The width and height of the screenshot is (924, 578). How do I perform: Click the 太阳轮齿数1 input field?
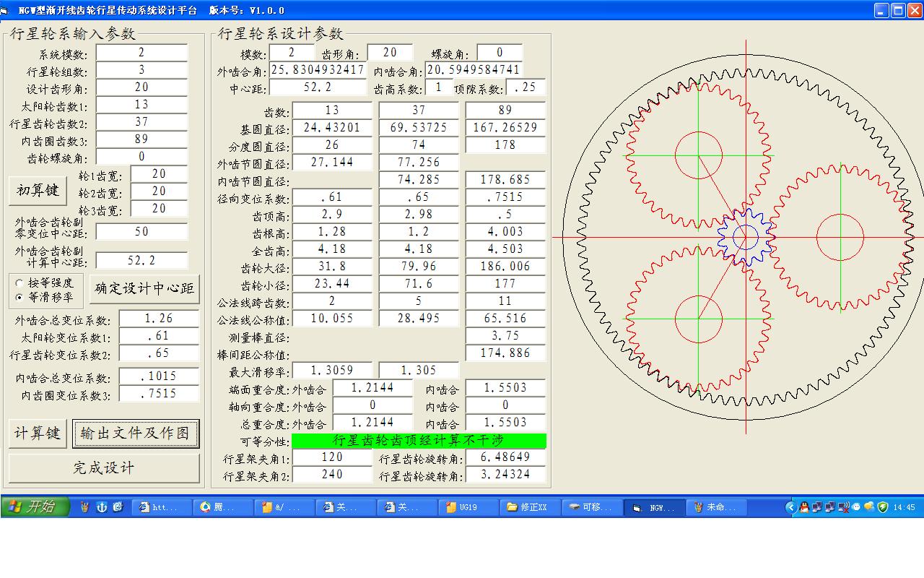click(x=141, y=105)
